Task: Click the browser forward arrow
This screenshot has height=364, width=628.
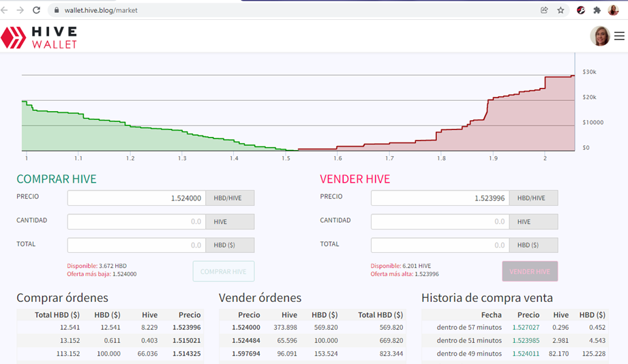Action: [x=20, y=10]
